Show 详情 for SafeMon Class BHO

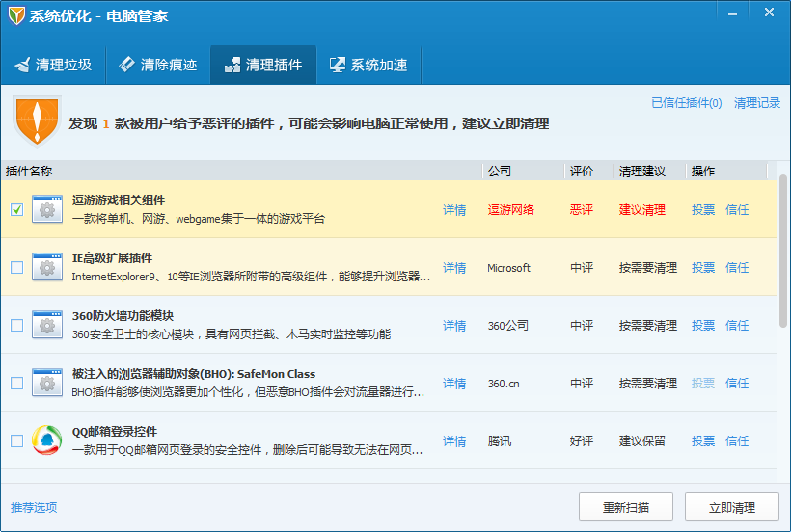tap(454, 384)
